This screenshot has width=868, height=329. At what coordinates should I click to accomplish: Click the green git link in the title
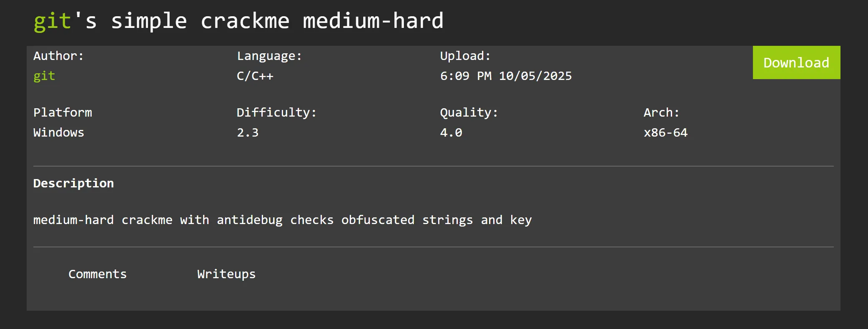pos(52,21)
